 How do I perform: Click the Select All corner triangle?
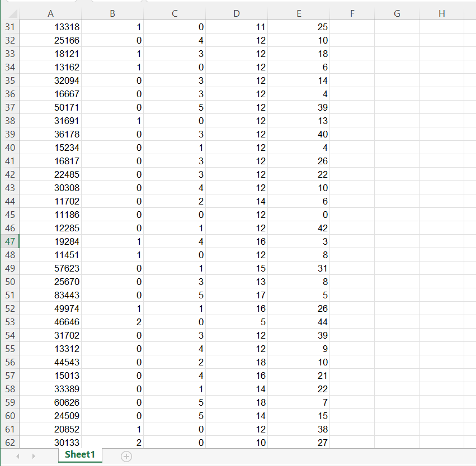[x=12, y=13]
